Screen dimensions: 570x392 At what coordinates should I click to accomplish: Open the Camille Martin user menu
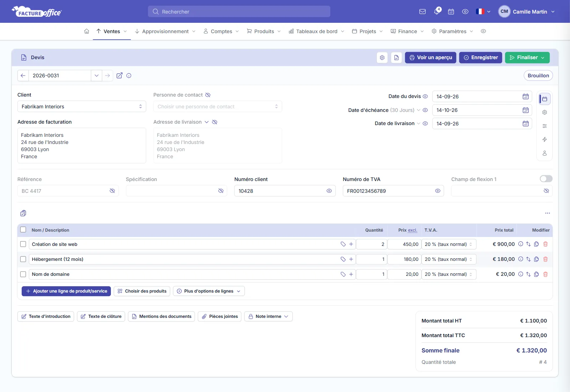click(527, 11)
